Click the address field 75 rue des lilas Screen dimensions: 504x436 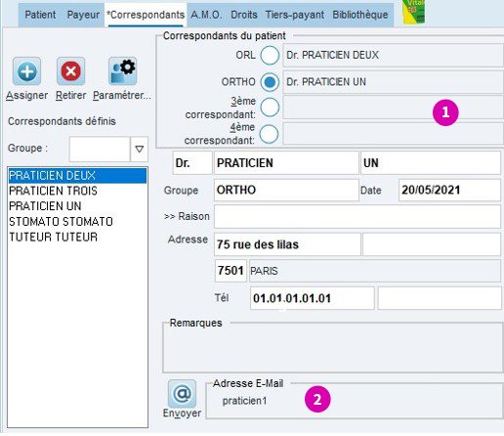coord(287,244)
